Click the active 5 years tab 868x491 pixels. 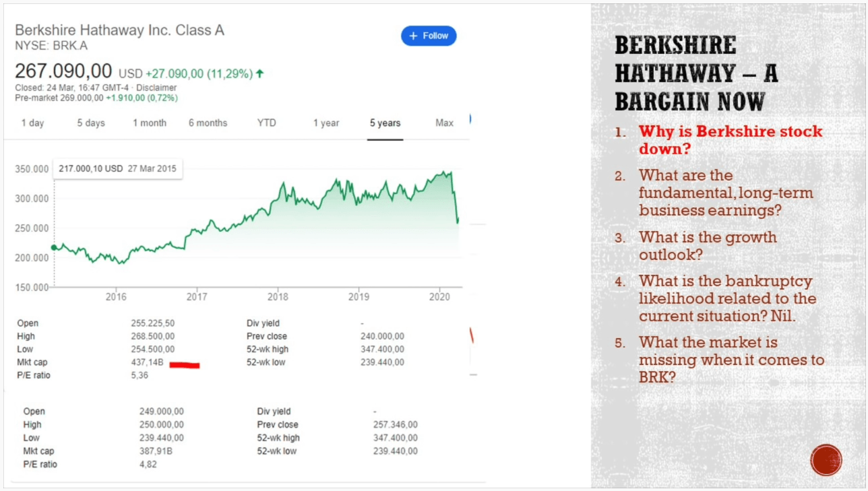click(385, 123)
